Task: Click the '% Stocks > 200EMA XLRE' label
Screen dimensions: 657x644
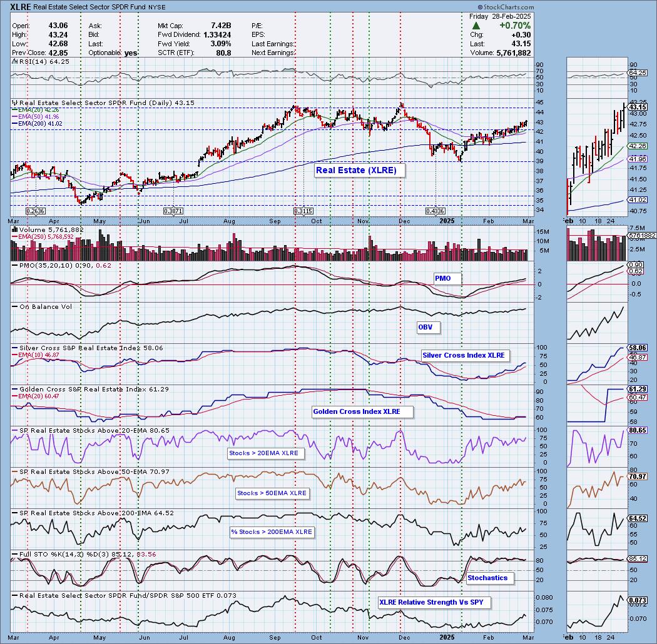Action: coord(272,532)
